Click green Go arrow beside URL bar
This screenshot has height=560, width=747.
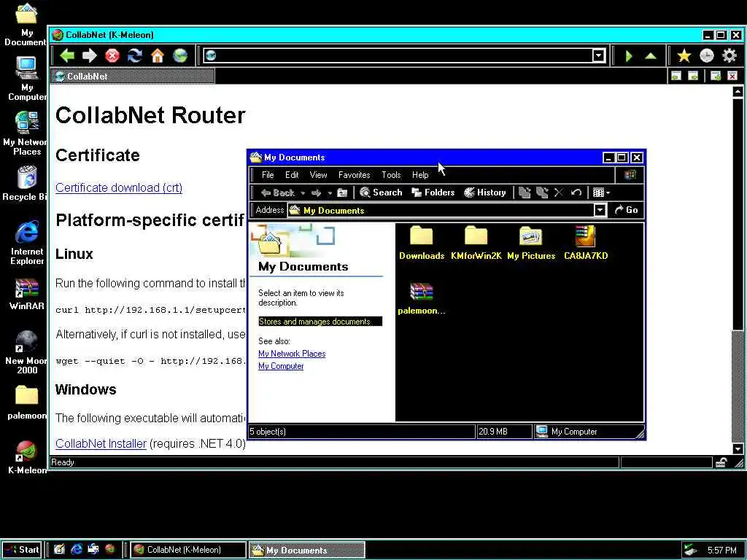(629, 56)
